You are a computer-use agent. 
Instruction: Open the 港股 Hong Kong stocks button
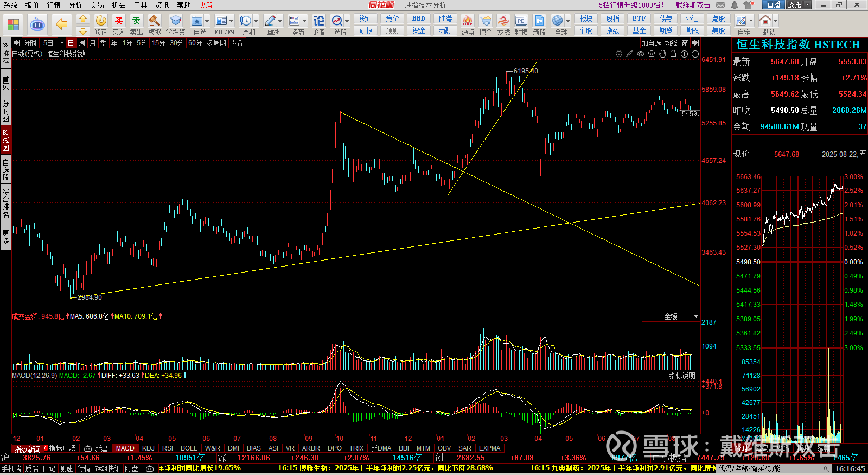[718, 18]
